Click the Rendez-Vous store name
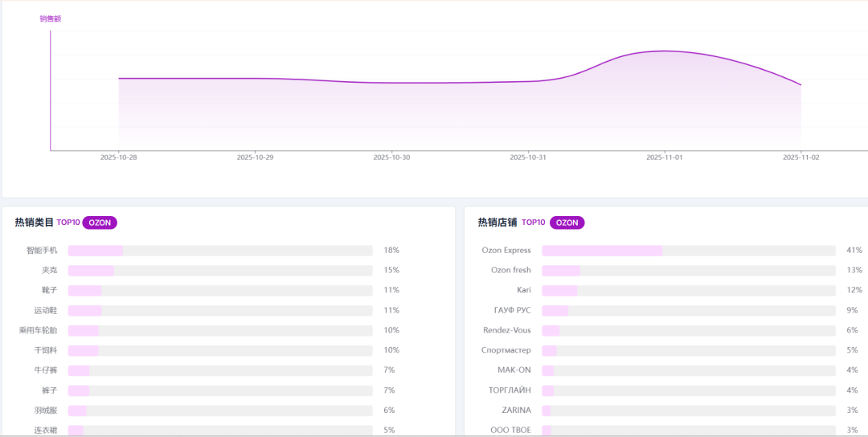868x437 pixels. [x=507, y=330]
